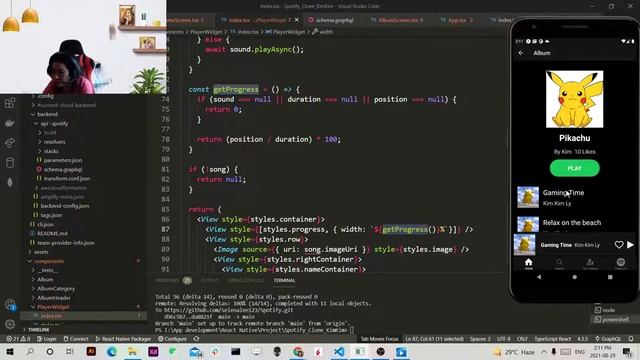Image resolution: width=640 pixels, height=360 pixels.
Task: Click the GraphQL status bar item
Action: (608, 339)
